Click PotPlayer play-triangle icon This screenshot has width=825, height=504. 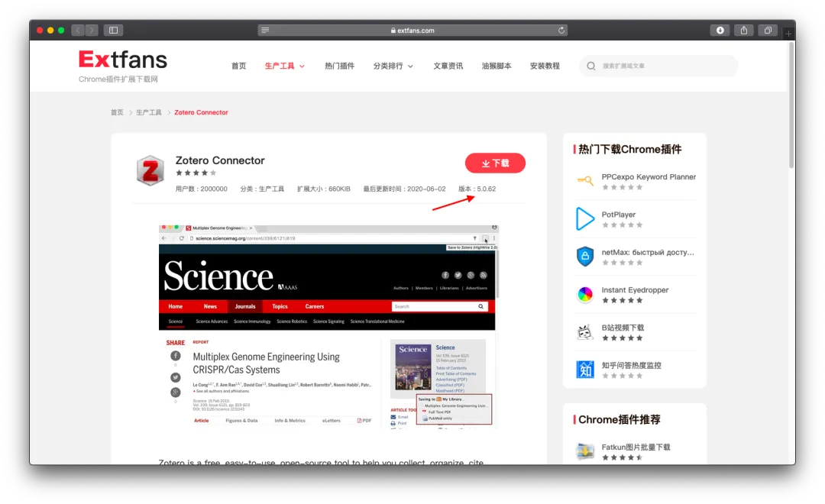pyautogui.click(x=584, y=219)
